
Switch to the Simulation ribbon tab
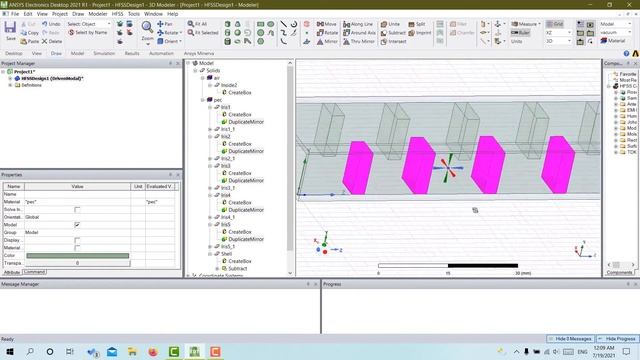(x=104, y=53)
